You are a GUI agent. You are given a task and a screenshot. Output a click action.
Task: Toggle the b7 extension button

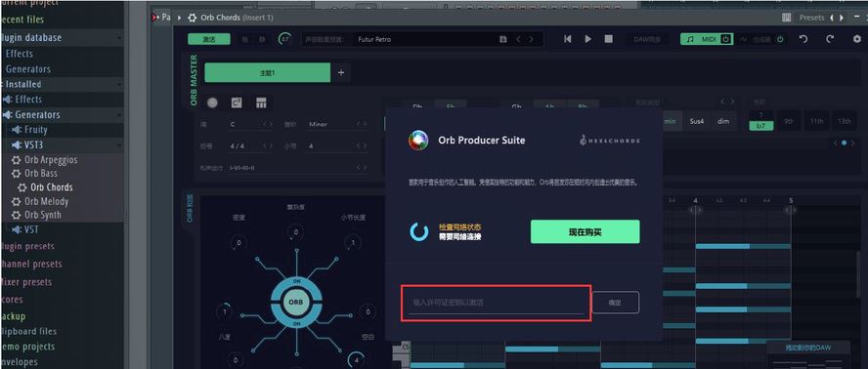761,126
